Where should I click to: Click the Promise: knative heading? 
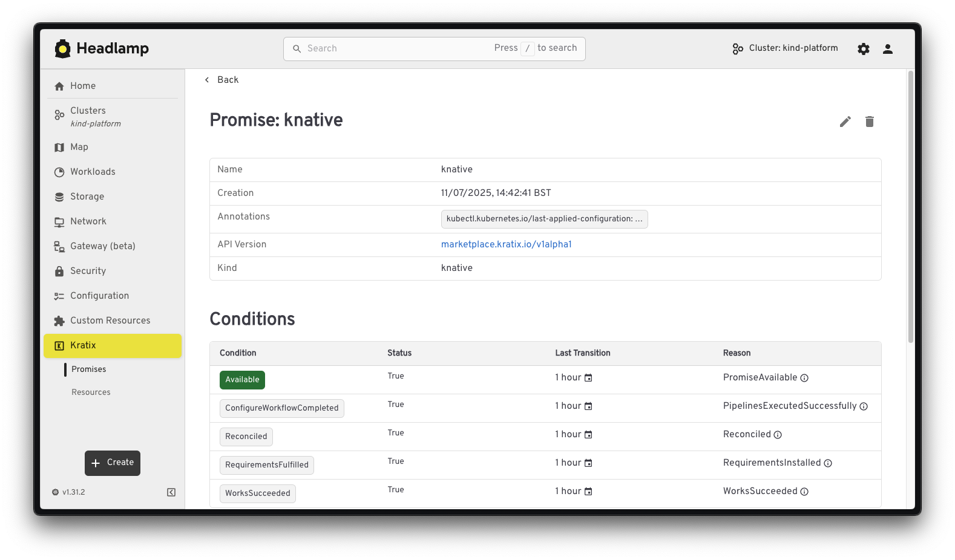coord(277,120)
